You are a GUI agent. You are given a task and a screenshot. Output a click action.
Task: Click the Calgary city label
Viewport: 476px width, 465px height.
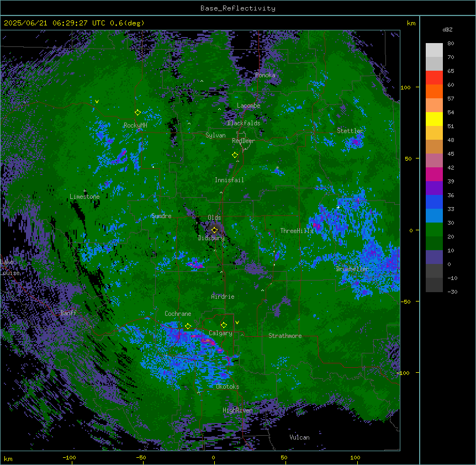pos(220,333)
